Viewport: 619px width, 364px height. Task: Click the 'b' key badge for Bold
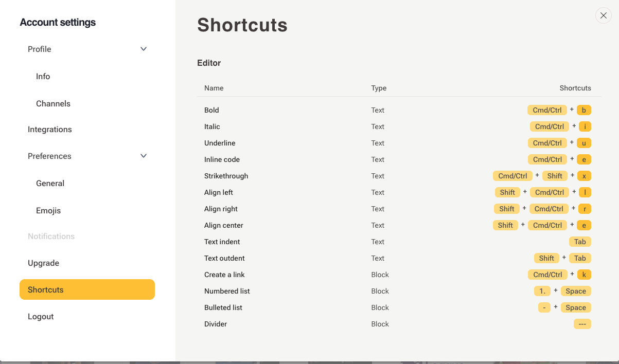[584, 110]
